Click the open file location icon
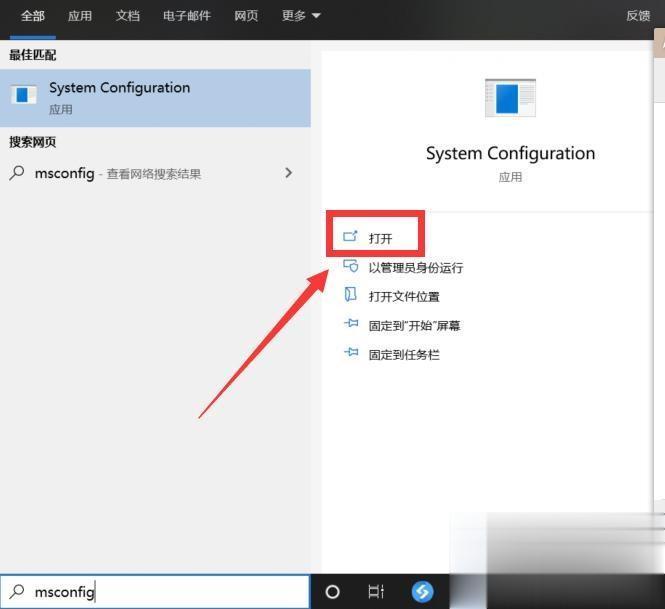Screen dimensions: 665x609 coord(350,294)
